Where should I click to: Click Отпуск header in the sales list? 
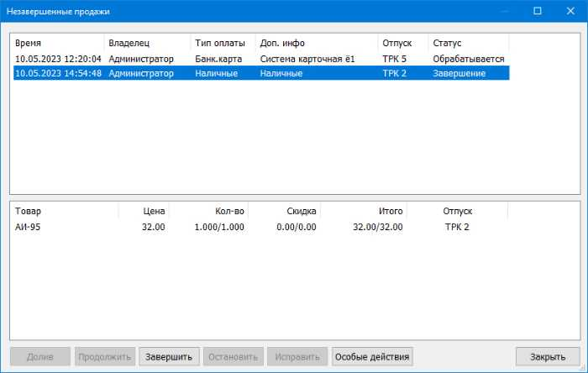(x=402, y=43)
